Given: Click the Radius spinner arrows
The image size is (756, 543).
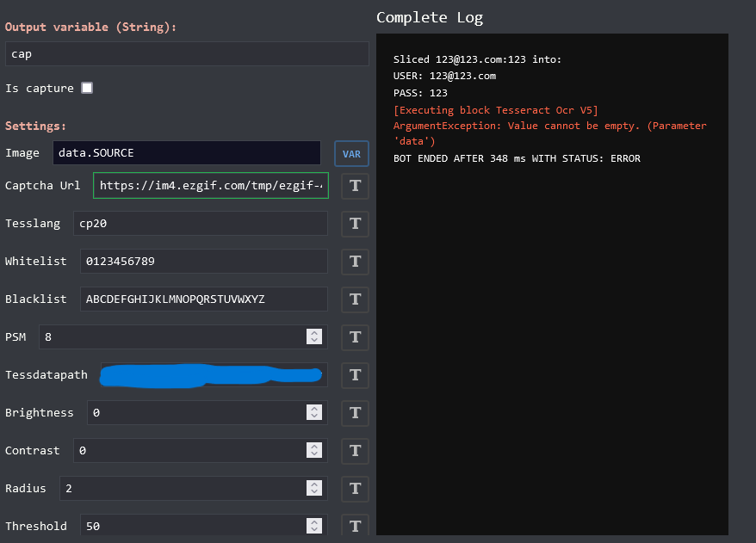Looking at the screenshot, I should 314,488.
